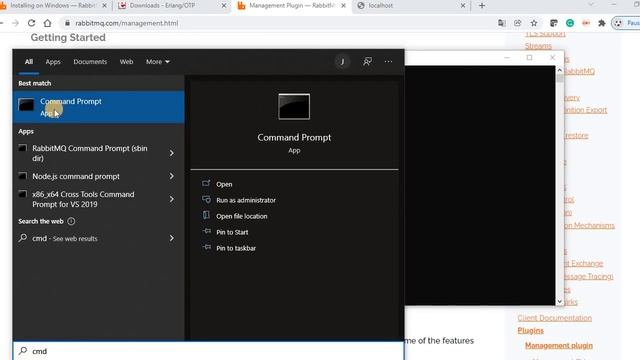Click the Pin to Start pin icon

point(207,231)
